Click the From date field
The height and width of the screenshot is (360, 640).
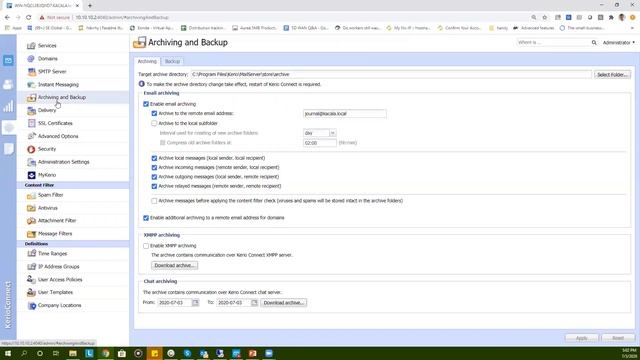(175, 303)
